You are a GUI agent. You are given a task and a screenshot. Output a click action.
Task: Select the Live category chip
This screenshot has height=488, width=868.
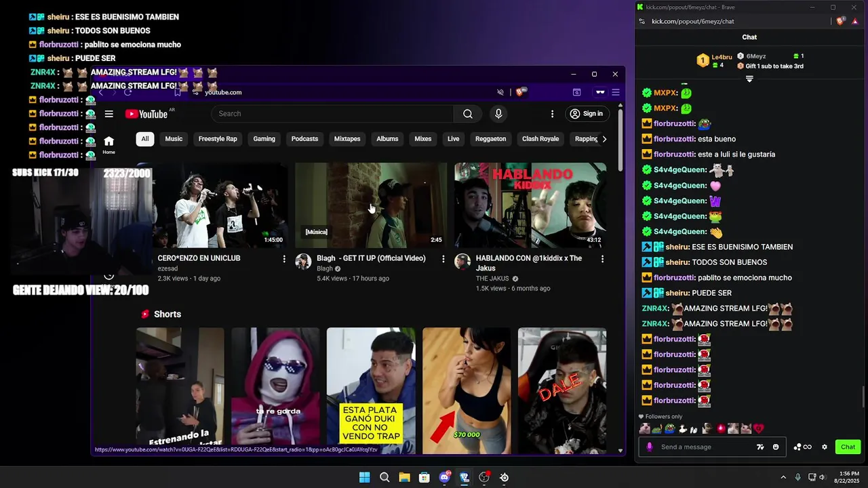[x=454, y=139]
